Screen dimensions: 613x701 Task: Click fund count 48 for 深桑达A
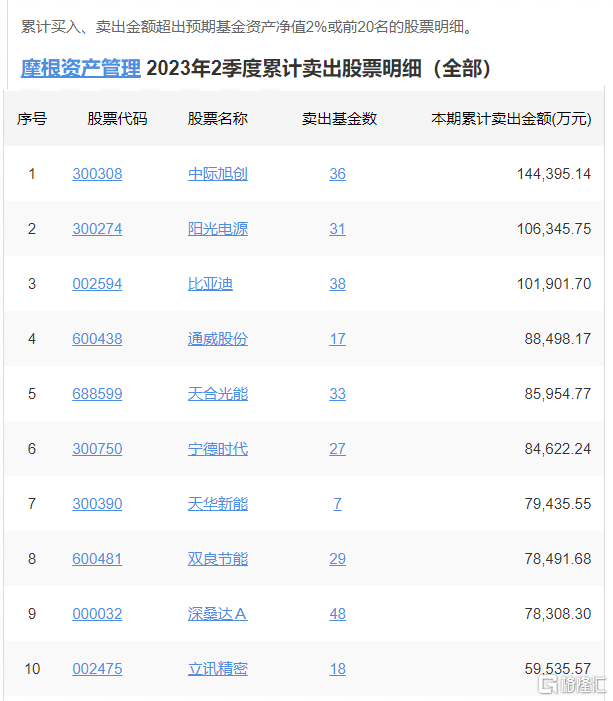coord(338,614)
